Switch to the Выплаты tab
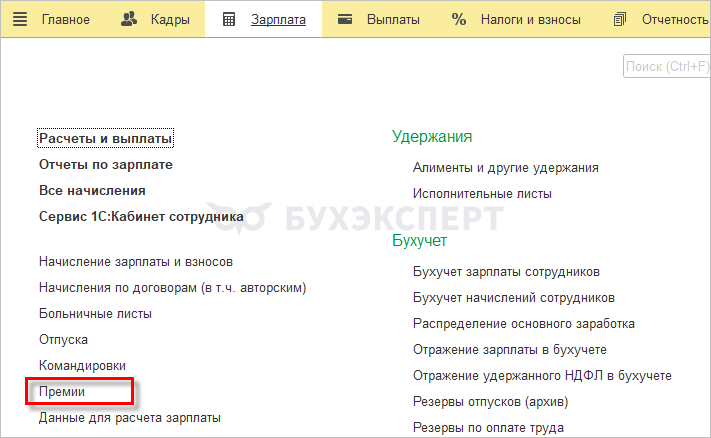The height and width of the screenshot is (438, 711). pos(393,19)
